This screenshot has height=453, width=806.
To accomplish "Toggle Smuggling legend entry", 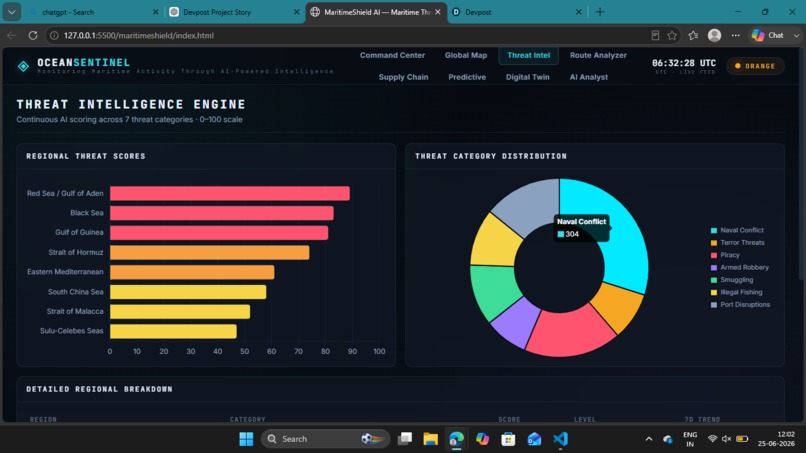I will tap(731, 280).
